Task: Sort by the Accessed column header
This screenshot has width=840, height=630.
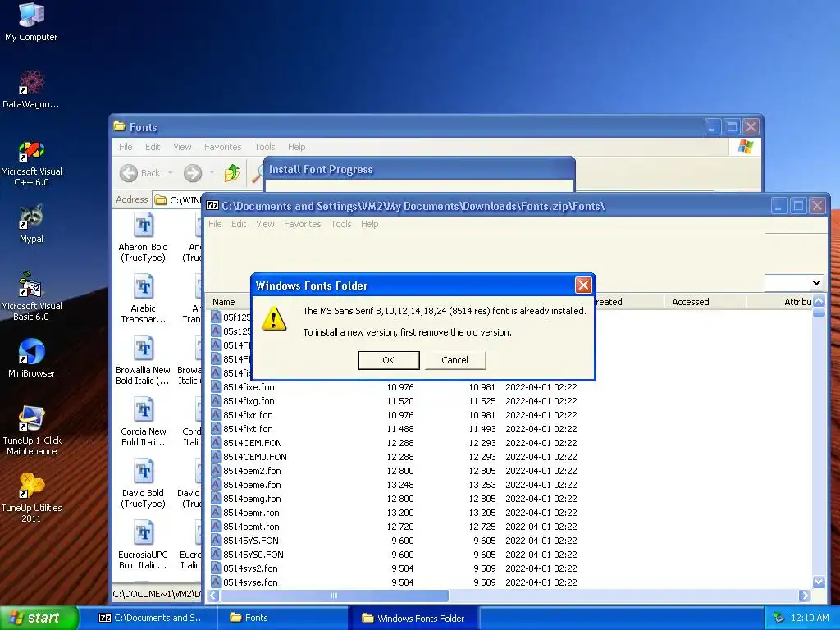Action: pos(705,302)
